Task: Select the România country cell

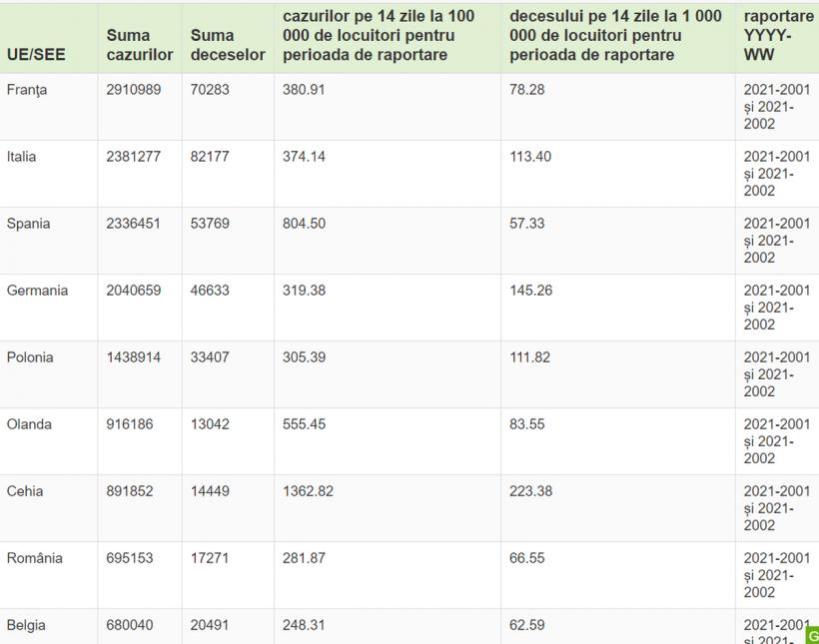Action: pyautogui.click(x=35, y=558)
